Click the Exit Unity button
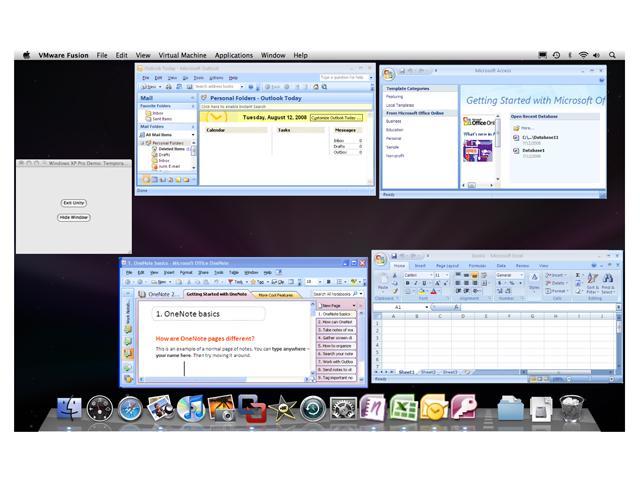This screenshot has width=640, height=480. point(74,203)
